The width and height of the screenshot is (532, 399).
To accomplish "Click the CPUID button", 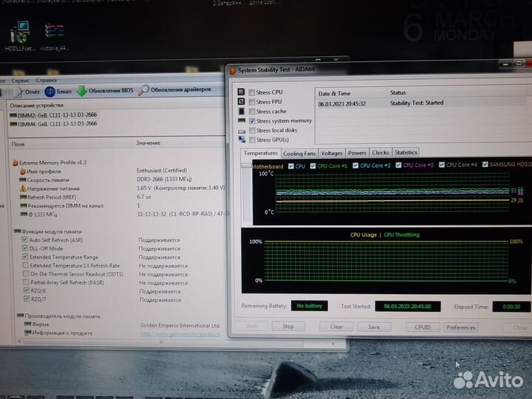I will (422, 327).
